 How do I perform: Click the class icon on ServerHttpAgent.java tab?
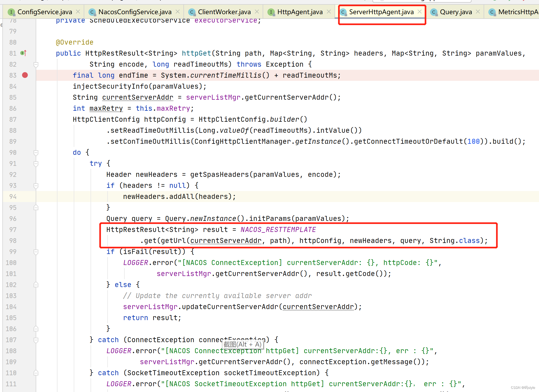pos(343,12)
